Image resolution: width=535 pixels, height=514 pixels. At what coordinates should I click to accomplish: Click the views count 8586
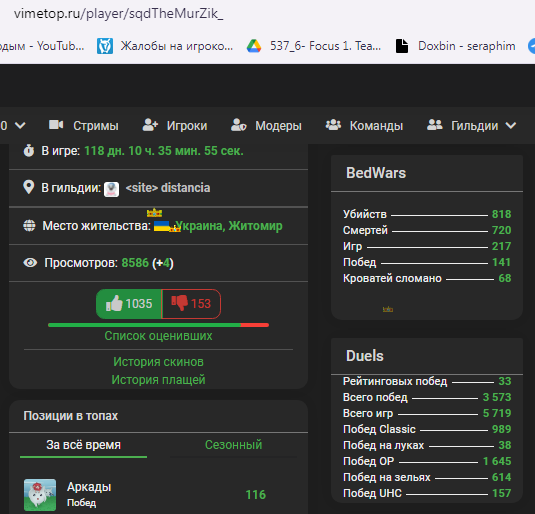coord(135,263)
